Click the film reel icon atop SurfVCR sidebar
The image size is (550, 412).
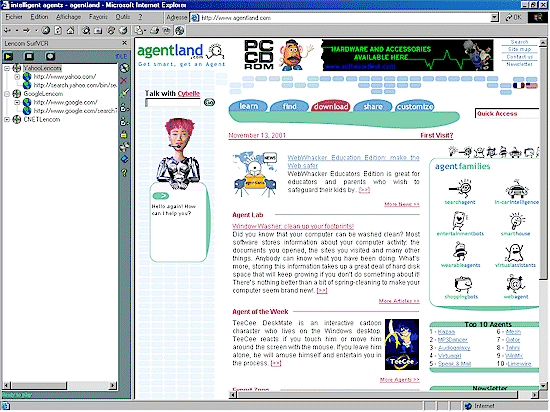(124, 68)
